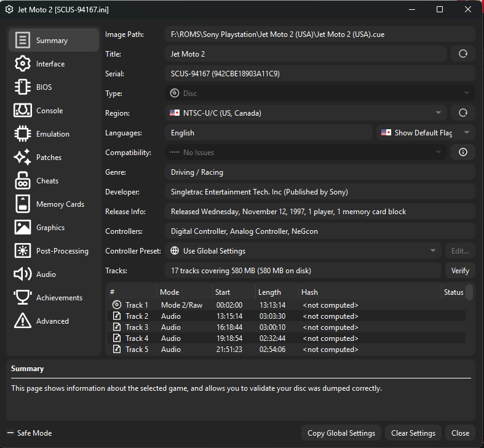The width and height of the screenshot is (484, 448).
Task: Go to the Audio settings page
Action: click(46, 274)
